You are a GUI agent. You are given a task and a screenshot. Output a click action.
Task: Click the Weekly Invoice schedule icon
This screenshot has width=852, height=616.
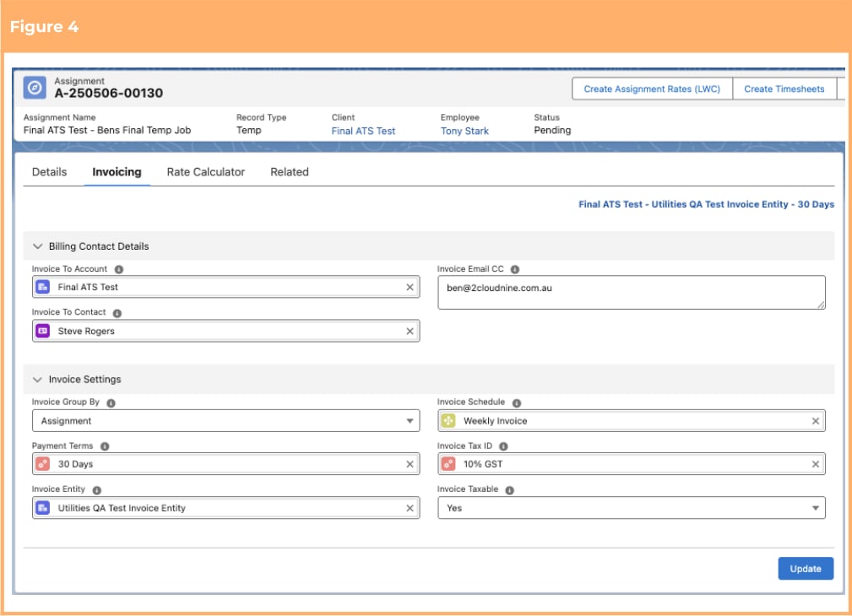tap(448, 421)
